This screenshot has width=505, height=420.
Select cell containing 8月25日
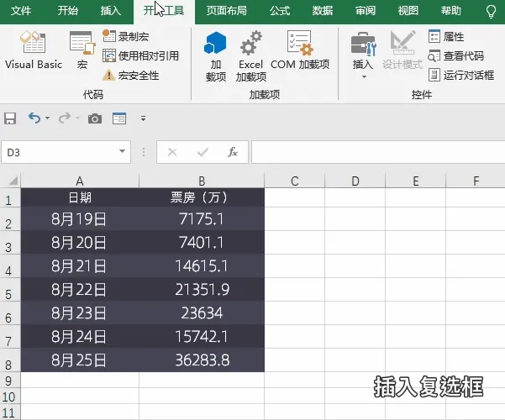[80, 360]
